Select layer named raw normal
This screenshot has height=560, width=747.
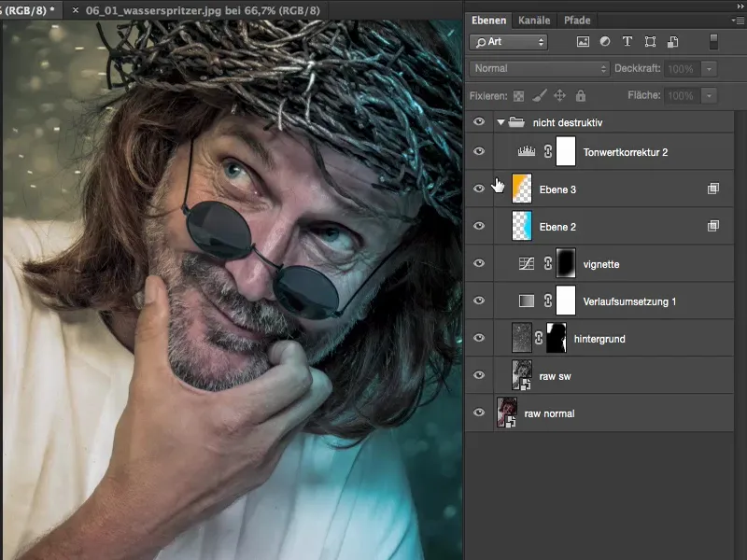549,413
